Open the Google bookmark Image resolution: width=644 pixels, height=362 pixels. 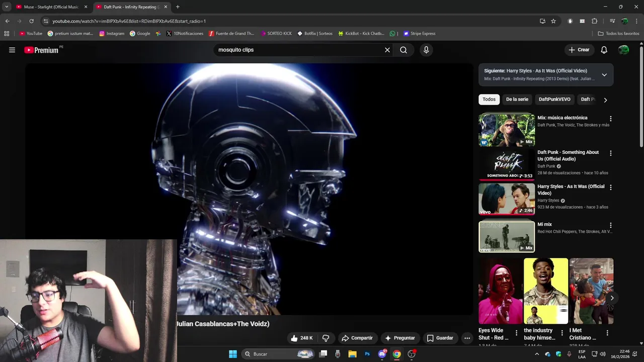coord(140,34)
